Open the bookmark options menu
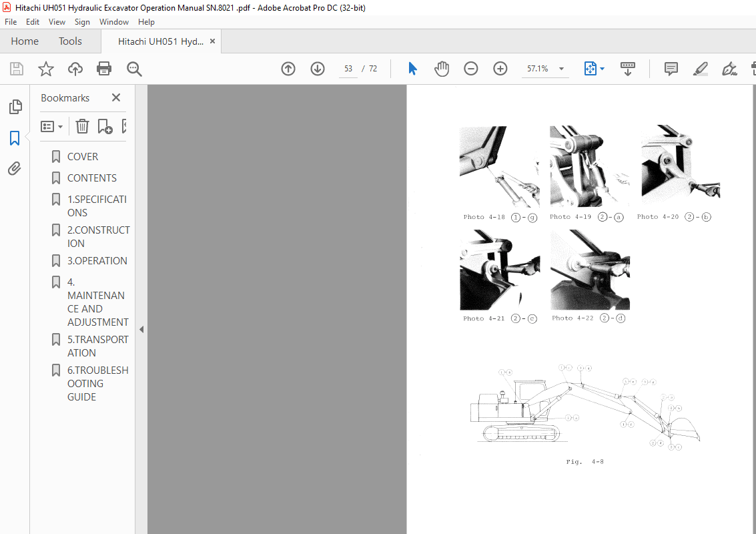 point(51,126)
